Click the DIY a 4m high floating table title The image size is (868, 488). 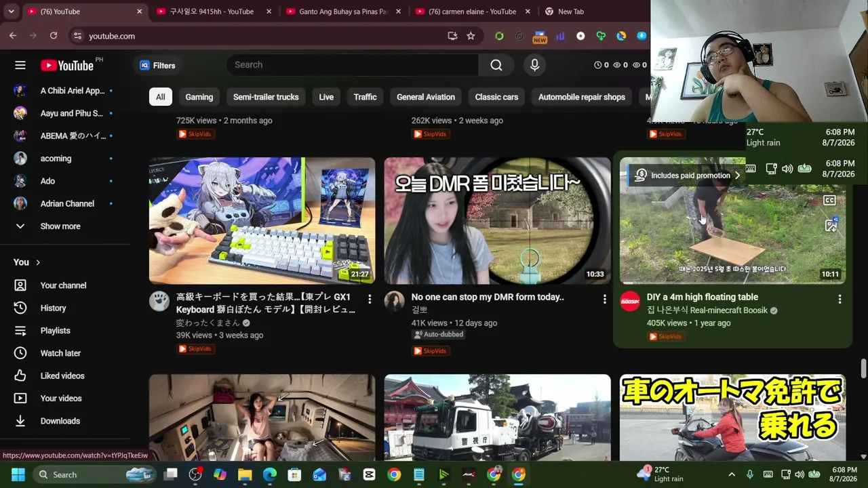[x=703, y=297]
